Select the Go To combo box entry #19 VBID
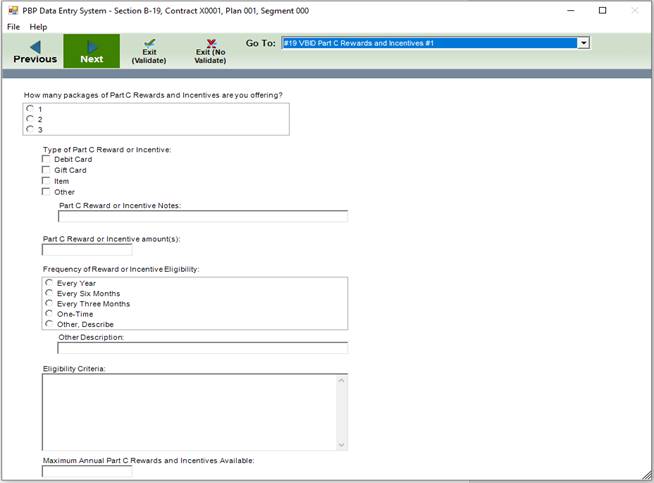The height and width of the screenshot is (483, 654). pyautogui.click(x=430, y=43)
